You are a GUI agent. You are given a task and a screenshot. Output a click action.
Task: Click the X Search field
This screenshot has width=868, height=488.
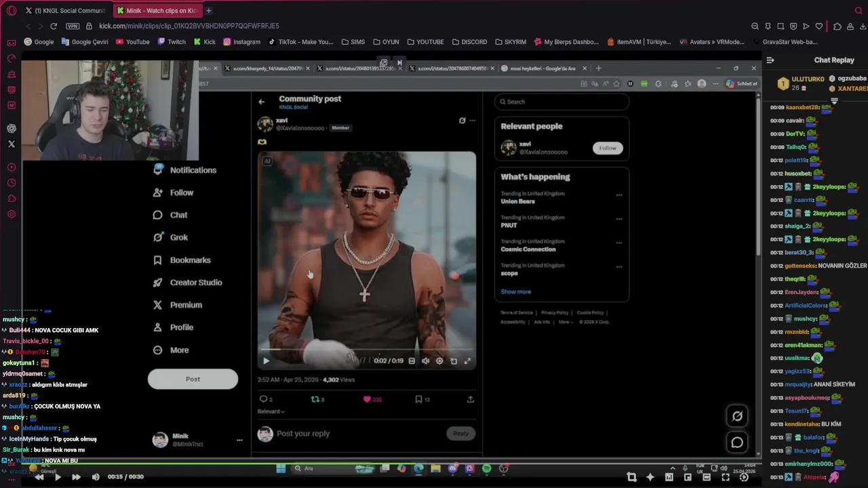[561, 102]
